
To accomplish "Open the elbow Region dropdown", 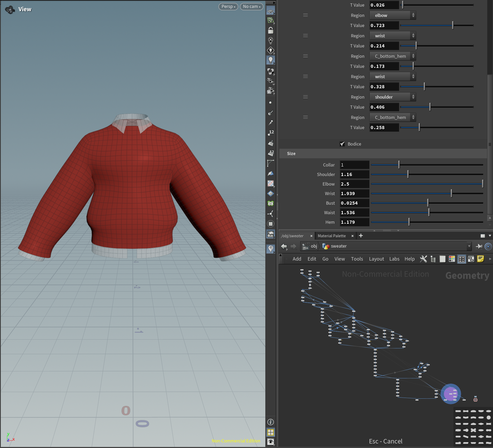I will (393, 15).
